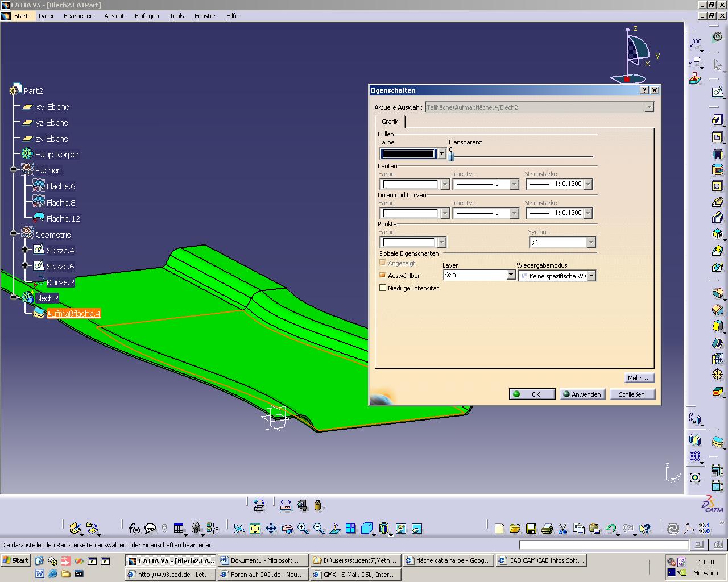The height and width of the screenshot is (582, 728).
Task: Click the Mehr... button
Action: (639, 378)
